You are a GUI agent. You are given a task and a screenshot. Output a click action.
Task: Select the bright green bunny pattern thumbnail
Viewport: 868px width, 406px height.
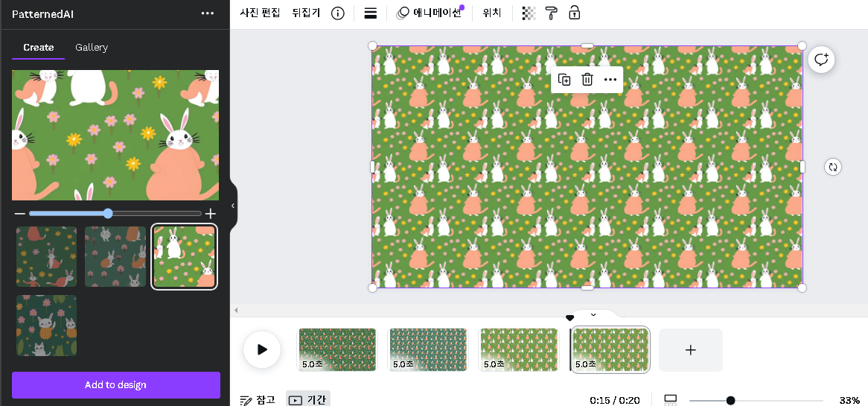tap(185, 256)
